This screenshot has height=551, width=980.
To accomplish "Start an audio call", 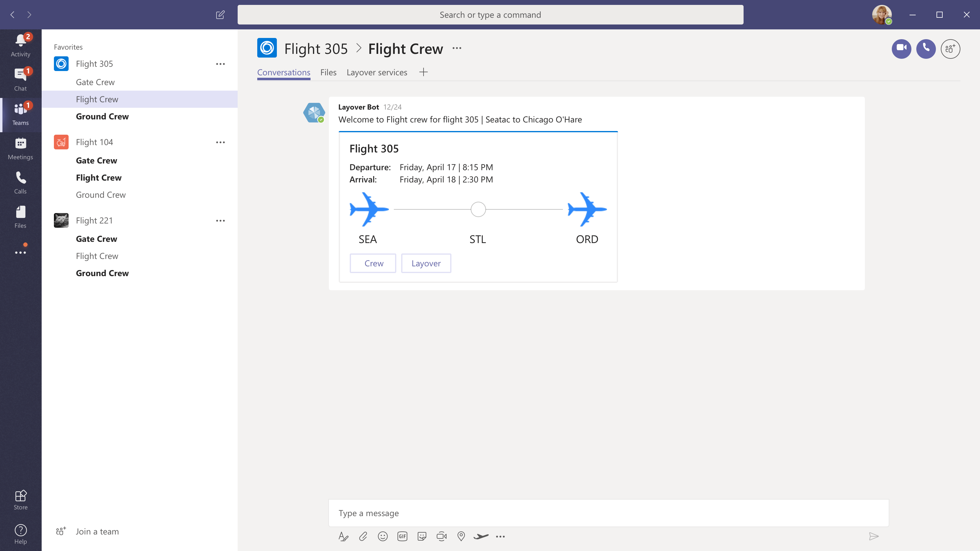I will click(925, 48).
